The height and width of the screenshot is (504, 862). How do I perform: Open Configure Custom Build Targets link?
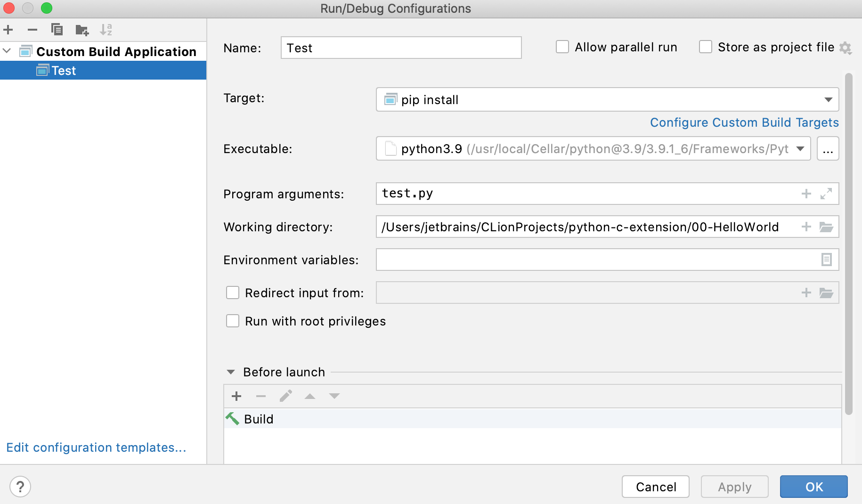pos(744,122)
